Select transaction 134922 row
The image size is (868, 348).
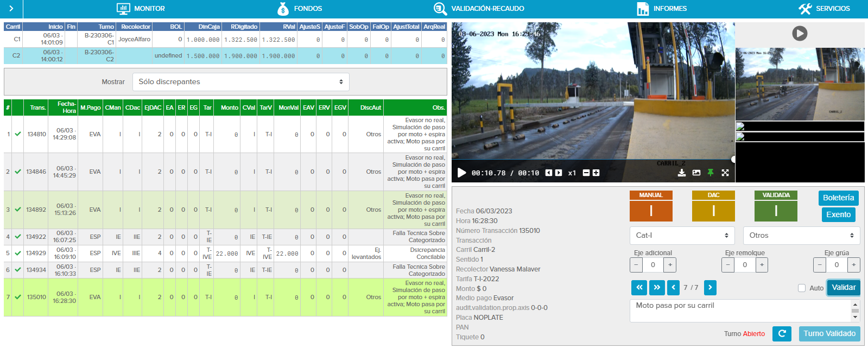(225, 237)
